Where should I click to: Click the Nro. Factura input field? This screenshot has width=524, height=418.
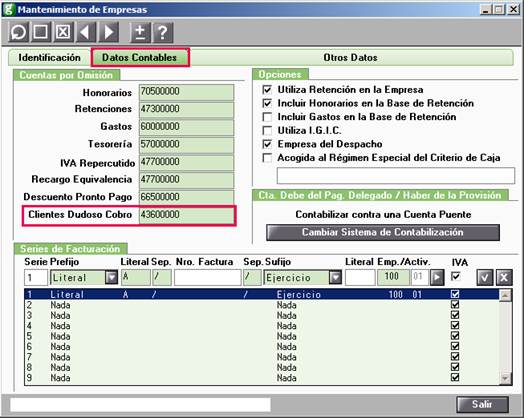(208, 277)
